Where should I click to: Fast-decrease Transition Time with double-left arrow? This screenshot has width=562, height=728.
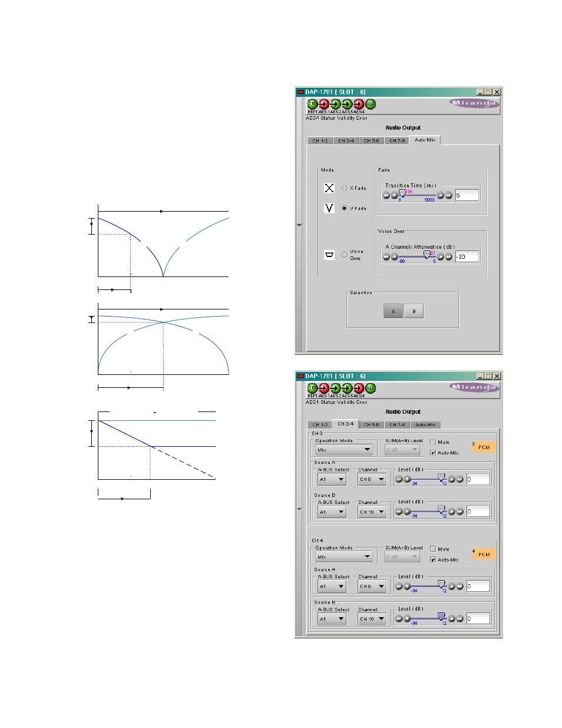pyautogui.click(x=386, y=195)
